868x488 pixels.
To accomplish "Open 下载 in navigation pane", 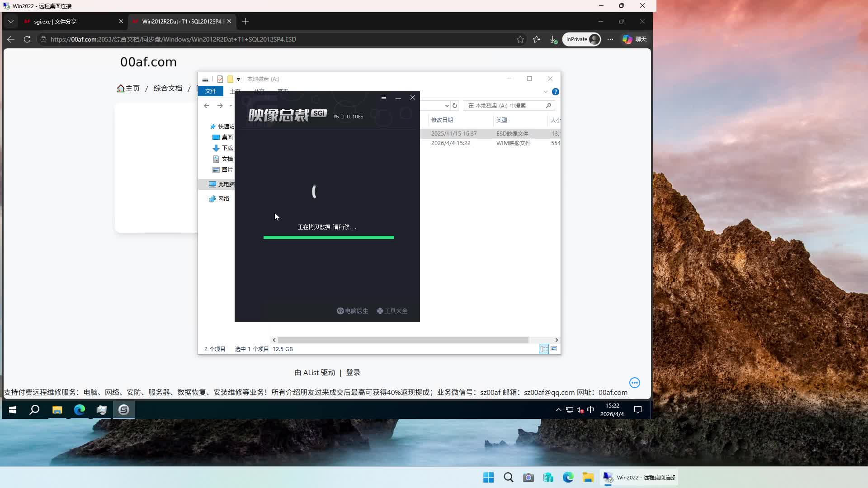I will [x=223, y=148].
